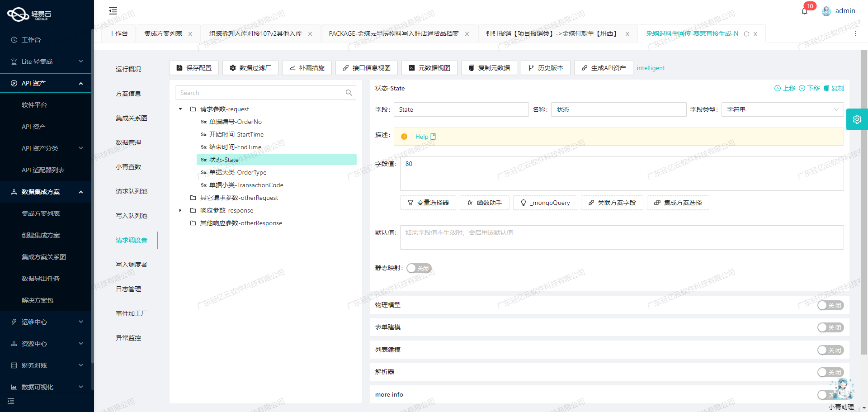
Task: Click the 其它请求参数-otherRequest folder icon
Action: [193, 198]
